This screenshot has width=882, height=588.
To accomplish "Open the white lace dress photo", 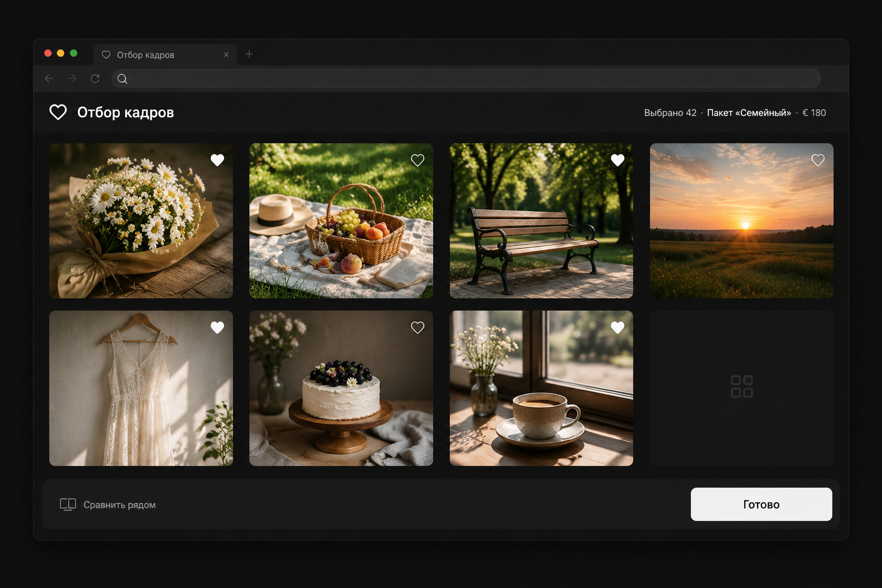I will [141, 388].
